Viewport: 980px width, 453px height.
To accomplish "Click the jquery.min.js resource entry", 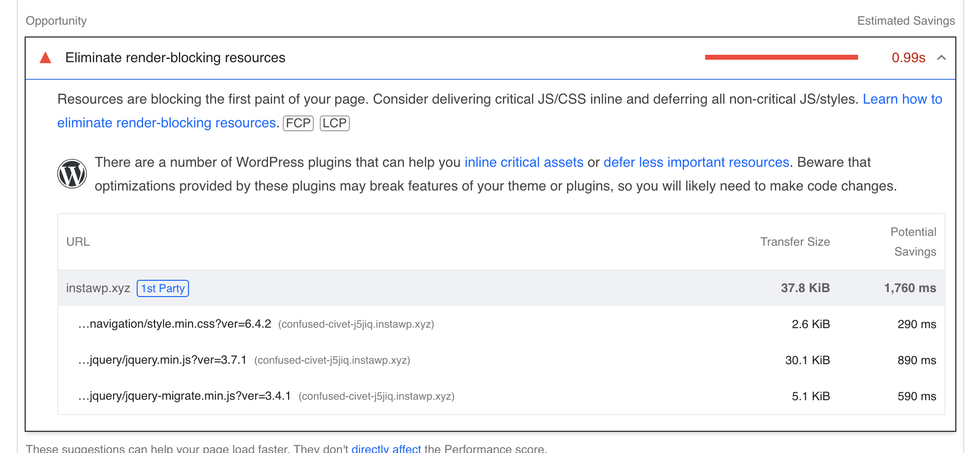I will point(162,360).
